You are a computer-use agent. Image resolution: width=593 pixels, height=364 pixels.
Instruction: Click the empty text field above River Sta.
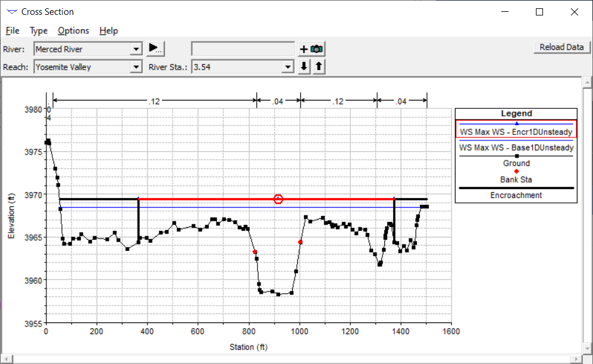[243, 49]
